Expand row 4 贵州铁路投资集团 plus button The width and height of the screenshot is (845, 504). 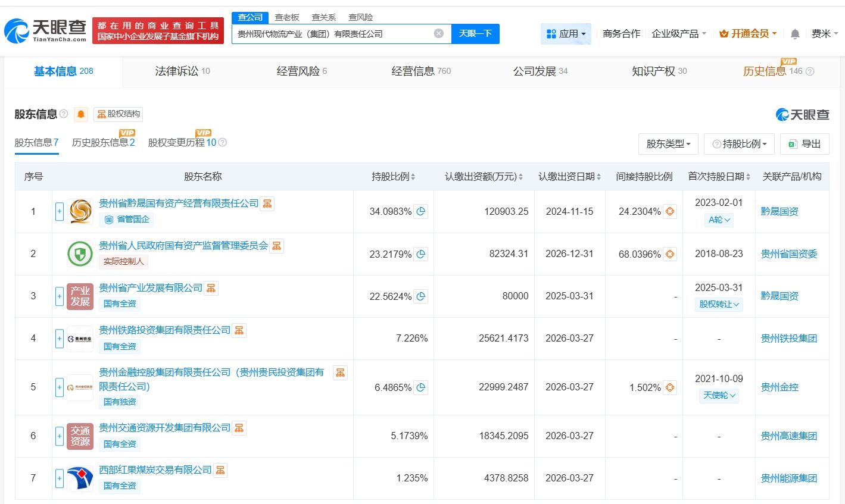pos(60,339)
